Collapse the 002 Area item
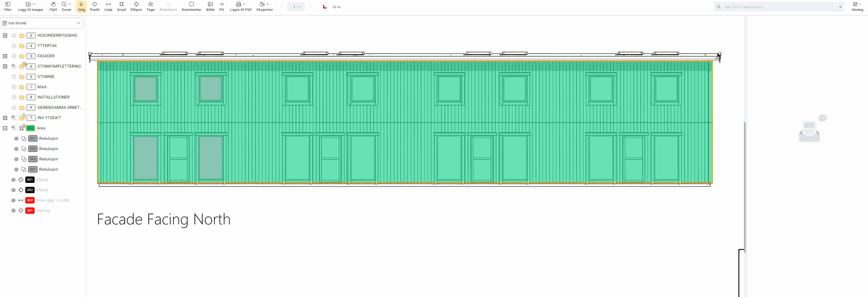This screenshot has height=297, width=868. [x=5, y=128]
